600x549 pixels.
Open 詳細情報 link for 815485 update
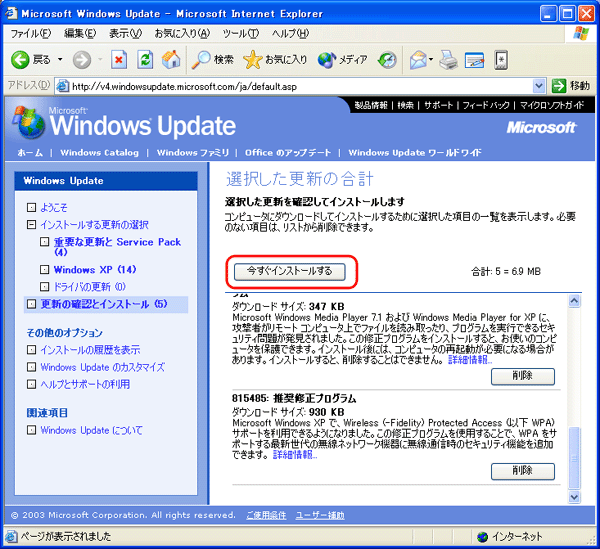click(295, 455)
